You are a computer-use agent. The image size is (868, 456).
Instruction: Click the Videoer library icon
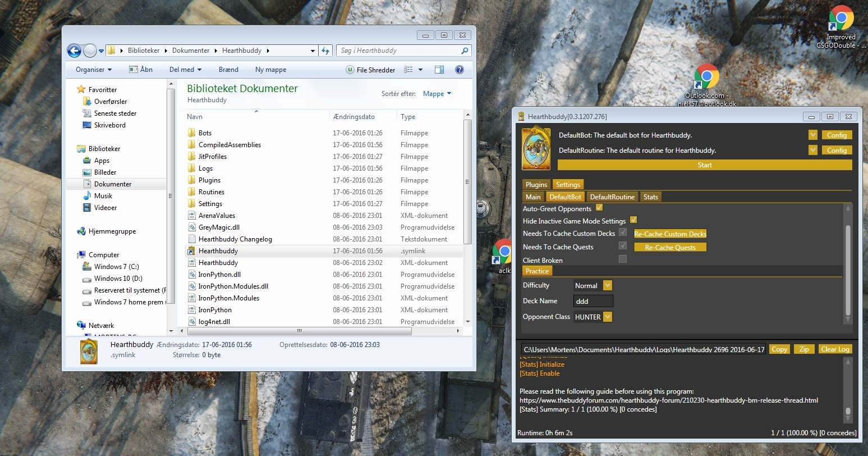pos(87,208)
